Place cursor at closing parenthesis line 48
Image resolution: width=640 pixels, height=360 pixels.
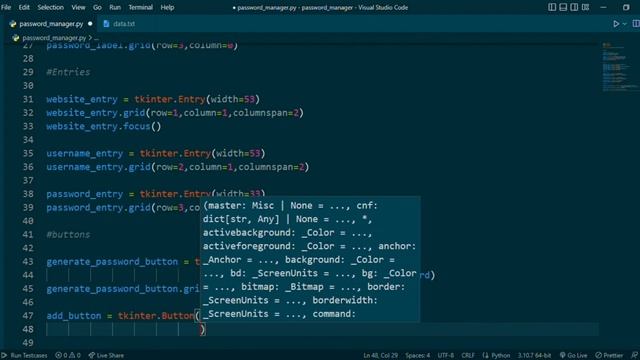[203, 329]
